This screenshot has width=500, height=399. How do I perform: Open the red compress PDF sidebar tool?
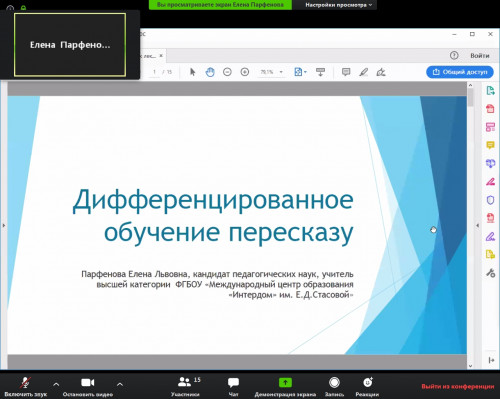coord(490,218)
